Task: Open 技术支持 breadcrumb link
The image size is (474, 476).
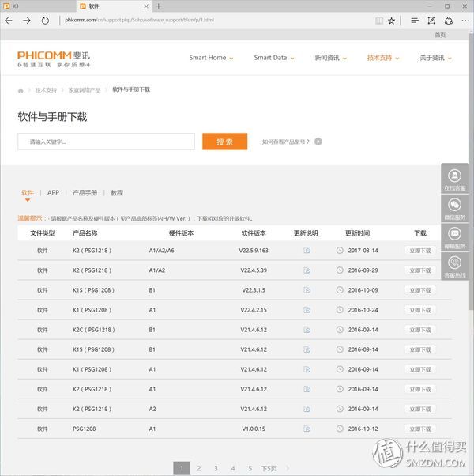Action: tap(46, 90)
